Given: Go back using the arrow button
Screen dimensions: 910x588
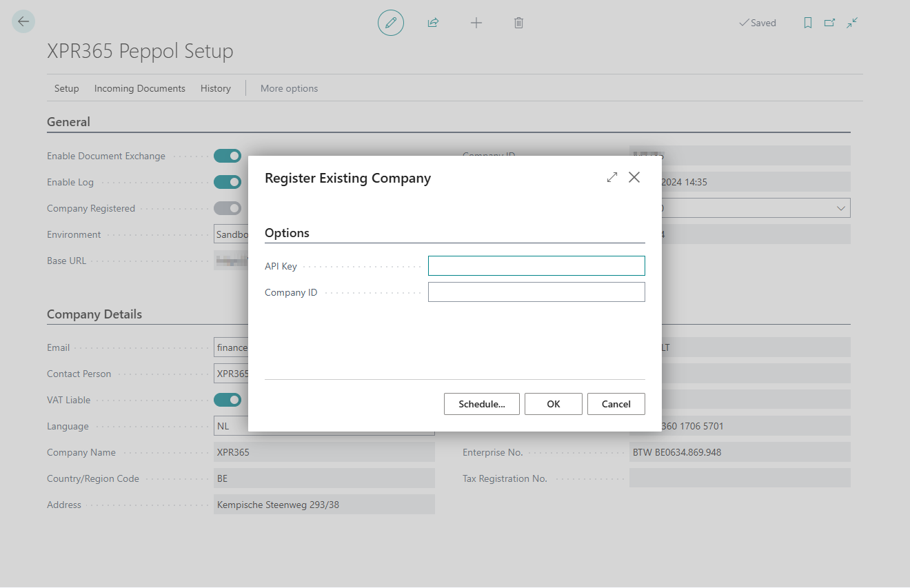Looking at the screenshot, I should tap(23, 22).
